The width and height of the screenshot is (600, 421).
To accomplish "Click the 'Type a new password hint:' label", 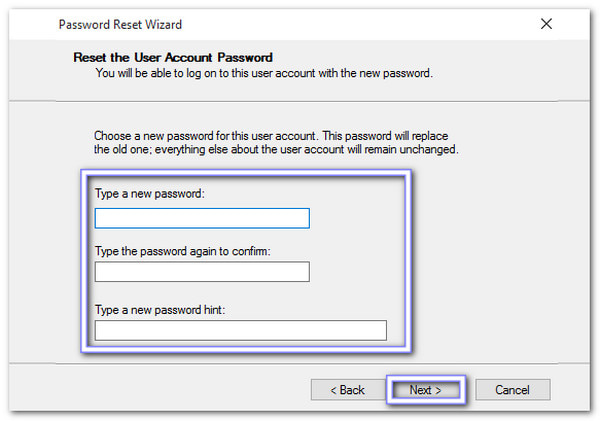I will 160,308.
